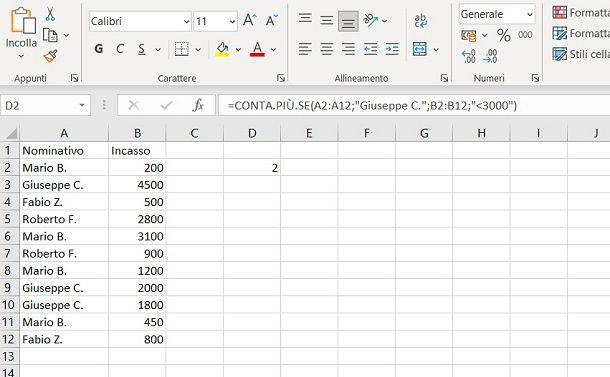Toggle the Center horizontal alignment button
This screenshot has height=377, width=610.
[327, 49]
